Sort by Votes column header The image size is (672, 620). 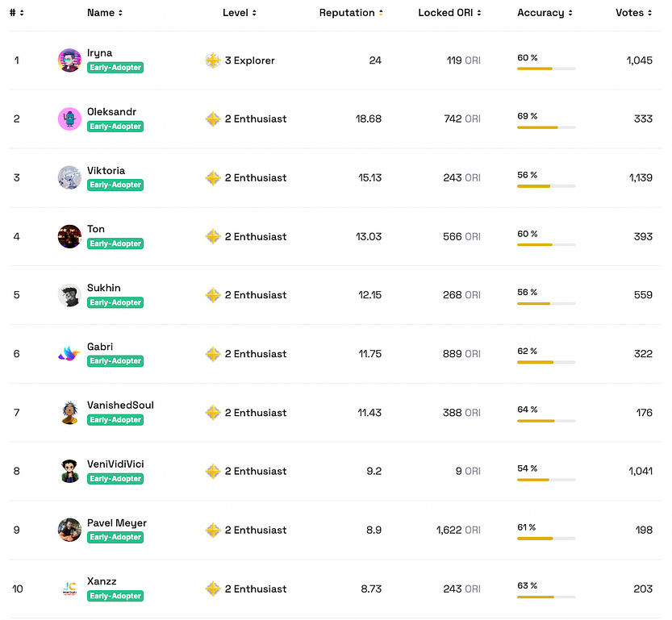pyautogui.click(x=634, y=13)
